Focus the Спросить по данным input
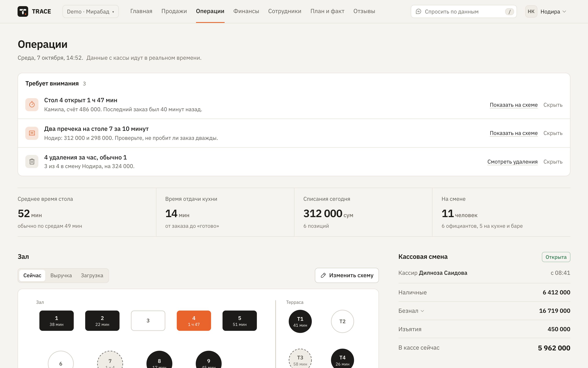Image resolution: width=588 pixels, height=368 pixels. point(464,11)
